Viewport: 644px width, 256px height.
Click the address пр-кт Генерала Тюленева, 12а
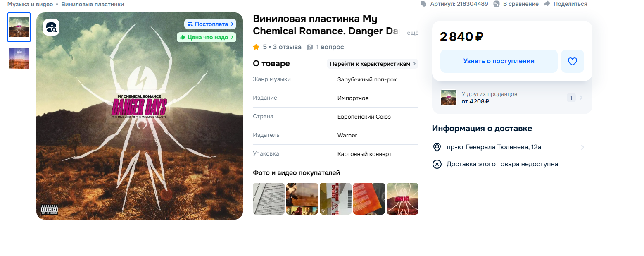pos(494,147)
